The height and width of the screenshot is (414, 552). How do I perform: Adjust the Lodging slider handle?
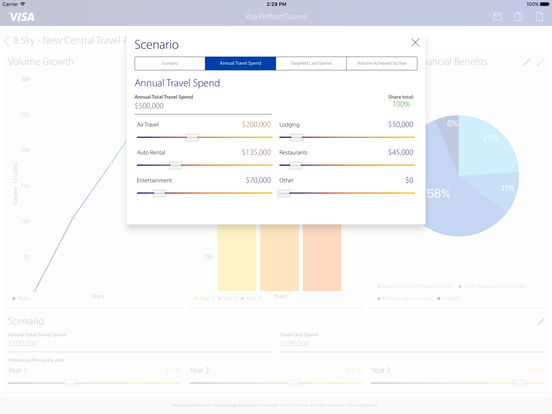[296, 137]
